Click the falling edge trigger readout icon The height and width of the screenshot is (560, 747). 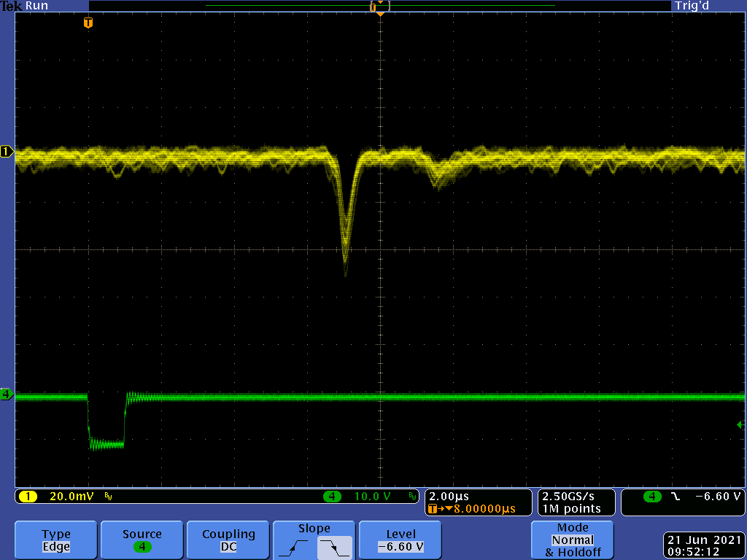pyautogui.click(x=675, y=497)
